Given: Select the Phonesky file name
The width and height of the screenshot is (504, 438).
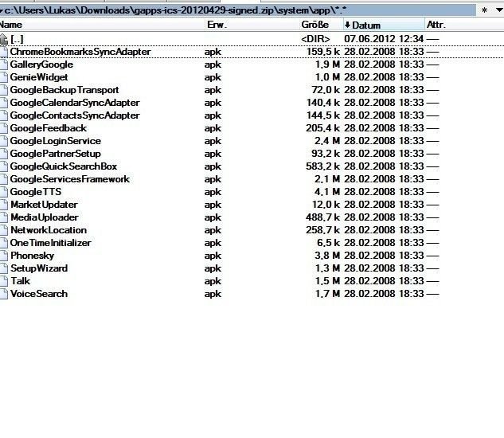Looking at the screenshot, I should point(32,256).
